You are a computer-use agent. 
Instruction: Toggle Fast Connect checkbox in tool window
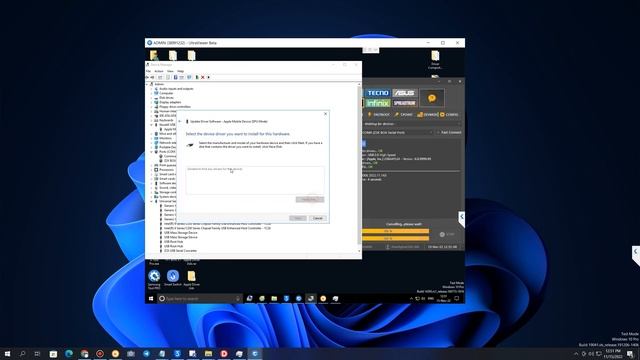click(x=438, y=133)
